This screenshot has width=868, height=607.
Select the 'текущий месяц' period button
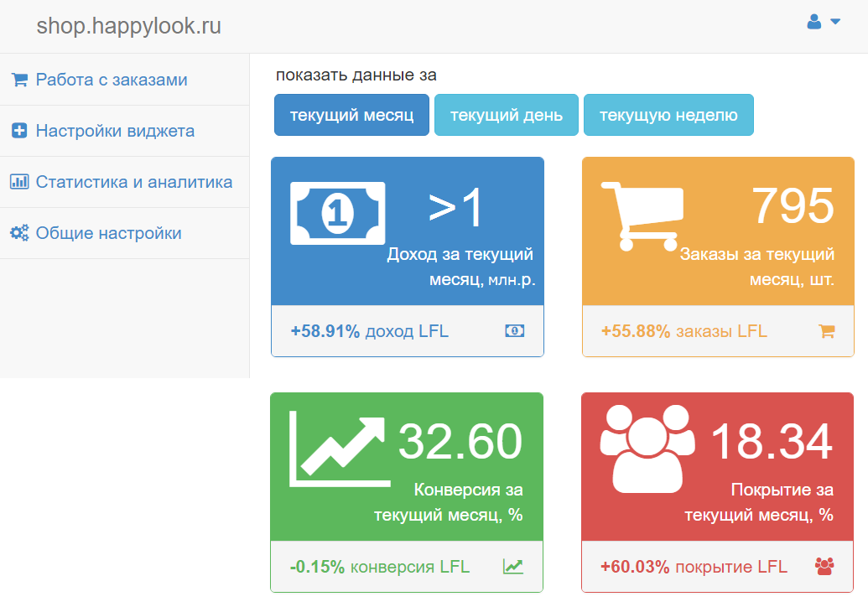[x=351, y=115]
